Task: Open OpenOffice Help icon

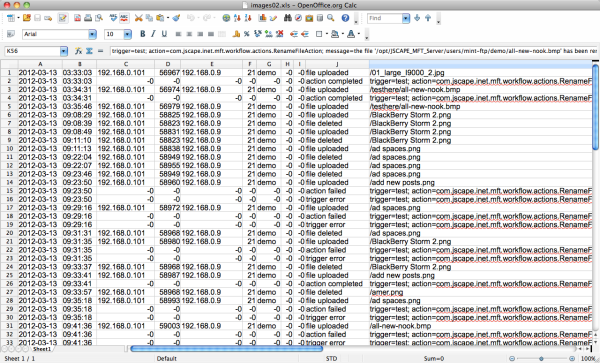Action: click(x=345, y=18)
